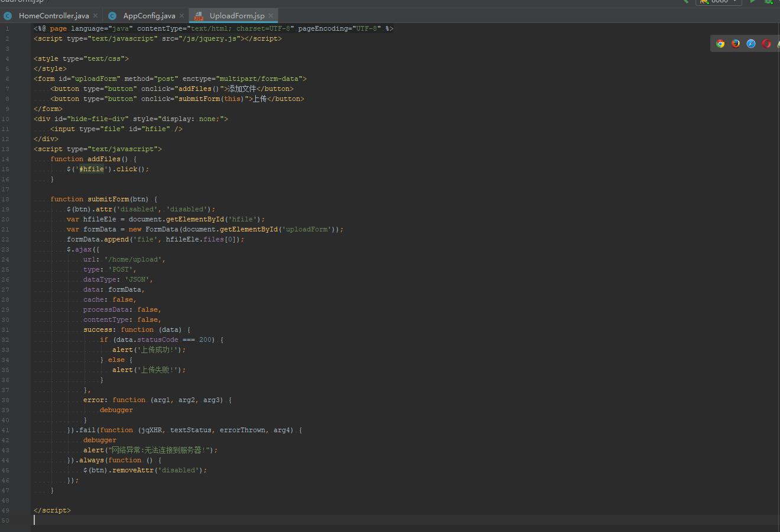Click 'processData: false,' option
This screenshot has width=780, height=532.
[122, 309]
